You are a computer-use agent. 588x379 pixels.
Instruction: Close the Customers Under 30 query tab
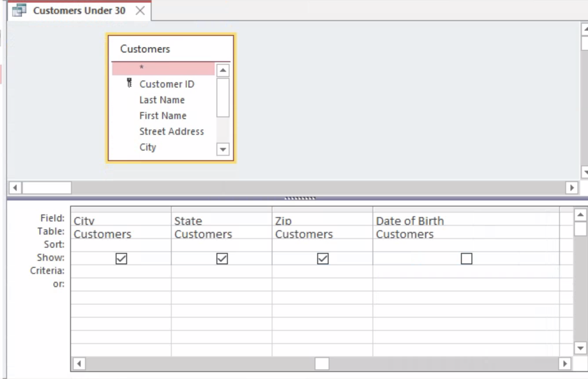(140, 10)
